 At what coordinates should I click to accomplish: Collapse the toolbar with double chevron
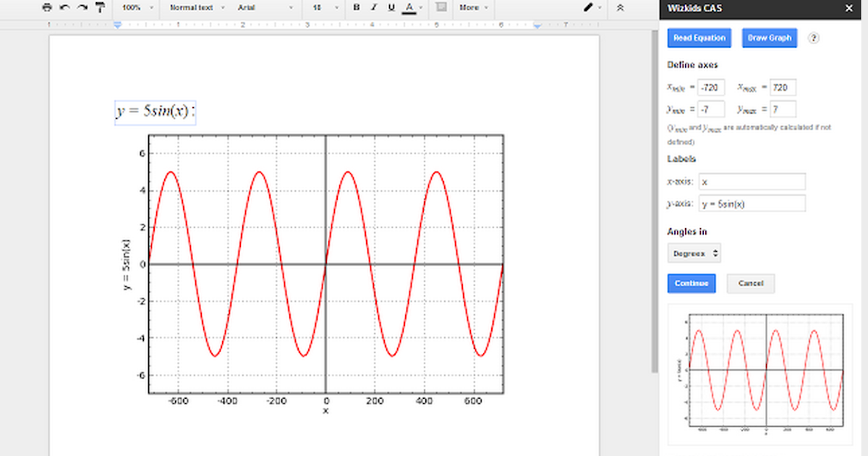(x=621, y=7)
